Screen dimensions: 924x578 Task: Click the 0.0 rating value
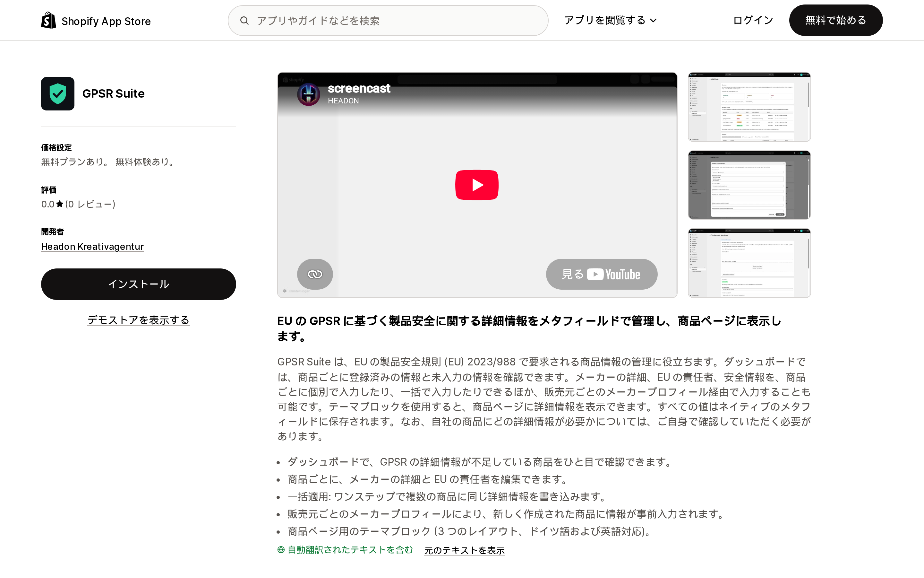48,204
